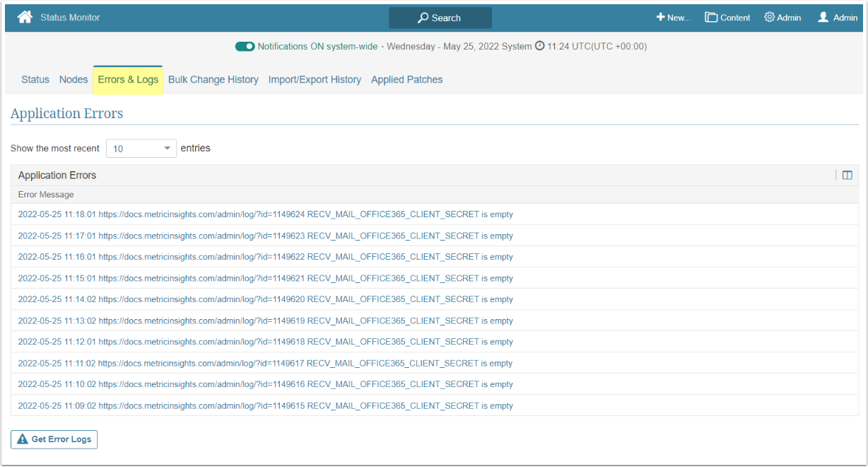
Task: Go to Import/Export History tab
Action: pyautogui.click(x=315, y=80)
